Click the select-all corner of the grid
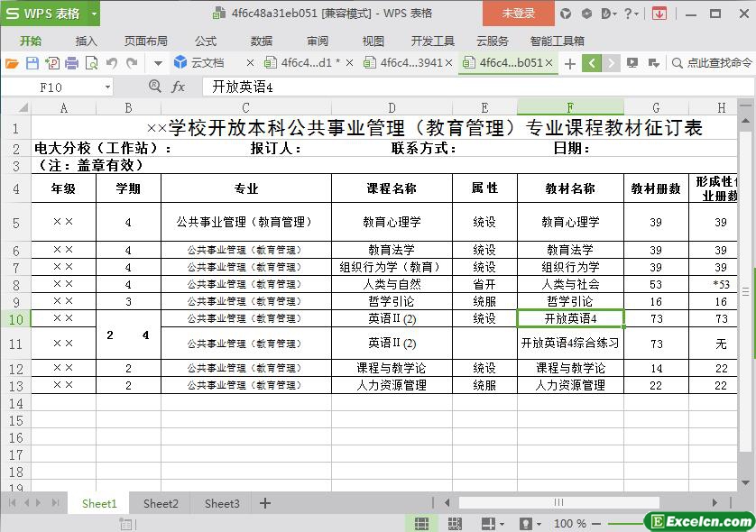Image resolution: width=756 pixels, height=532 pixels. [x=16, y=107]
